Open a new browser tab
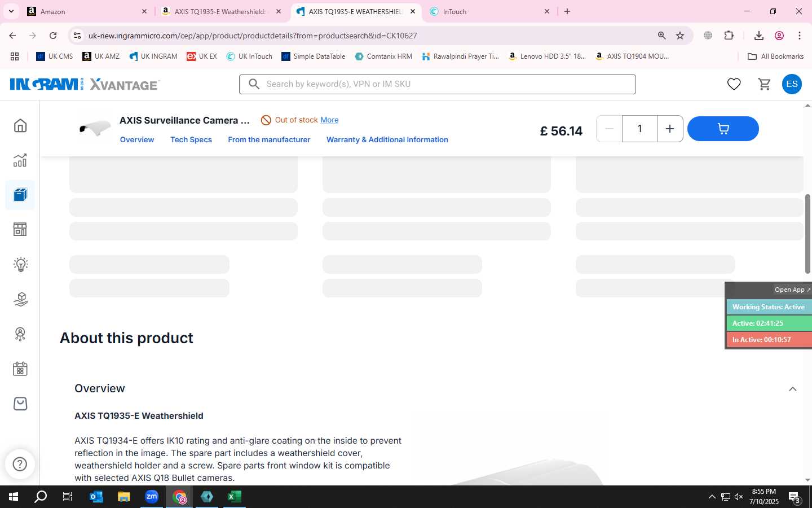This screenshot has height=508, width=812. pos(567,11)
